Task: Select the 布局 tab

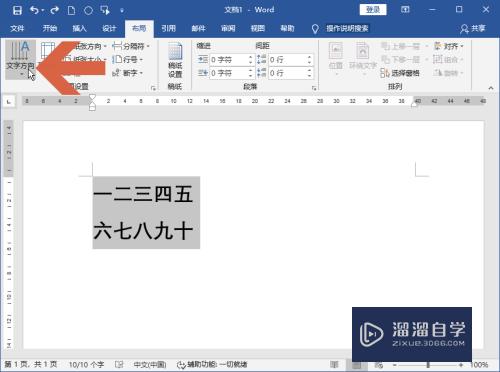Action: [139, 29]
